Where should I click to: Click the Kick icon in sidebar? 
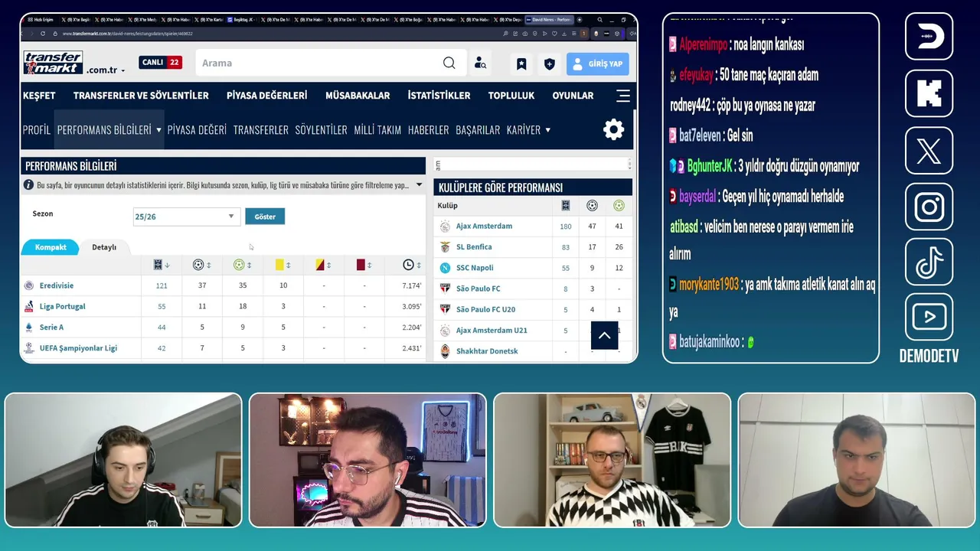(929, 93)
